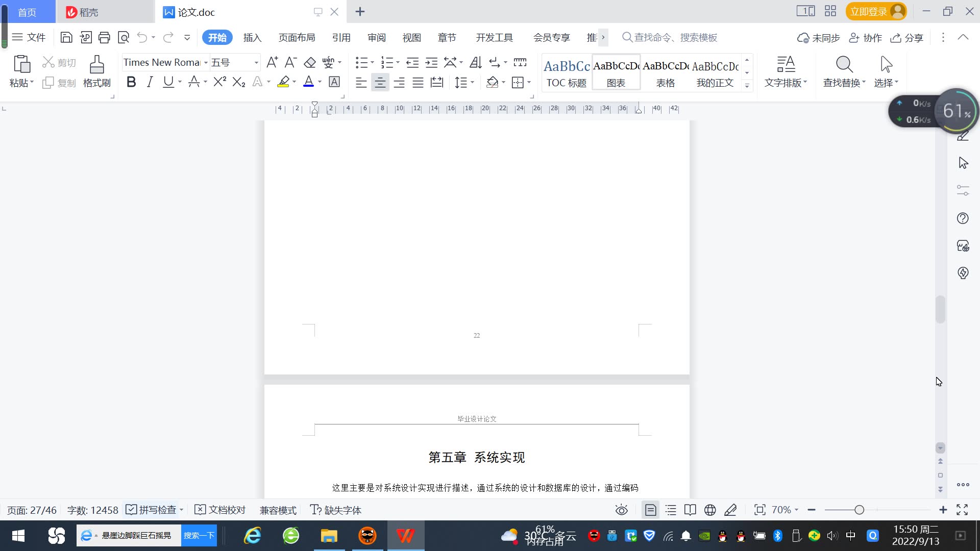This screenshot has width=980, height=551.
Task: Expand bullet list options arrow
Action: [372, 62]
